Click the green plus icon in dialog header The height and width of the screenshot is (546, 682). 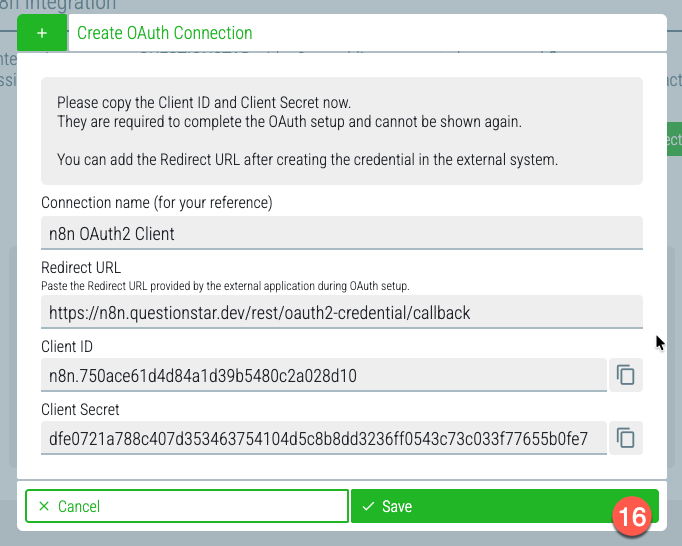tap(42, 33)
